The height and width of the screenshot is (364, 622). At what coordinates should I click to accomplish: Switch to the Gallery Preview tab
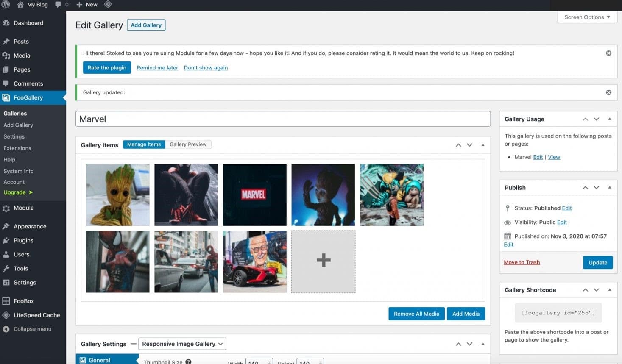188,144
